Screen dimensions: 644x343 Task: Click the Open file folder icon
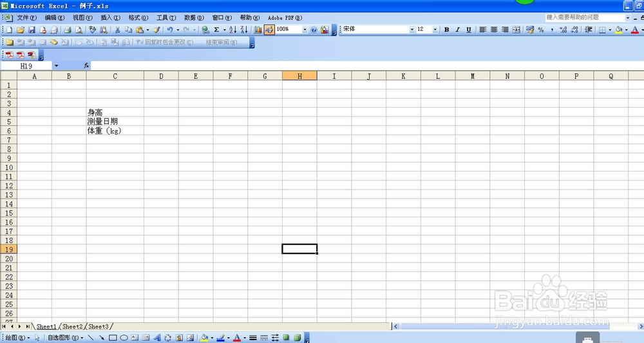pyautogui.click(x=21, y=30)
